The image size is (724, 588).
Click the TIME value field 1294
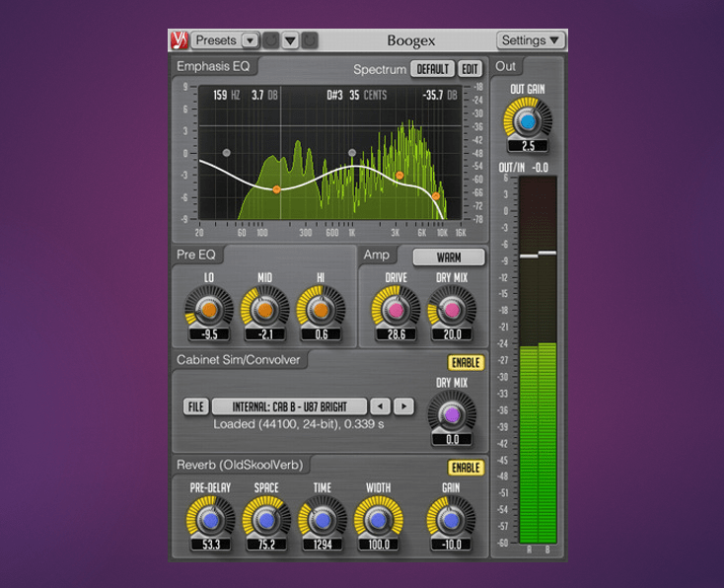[323, 545]
